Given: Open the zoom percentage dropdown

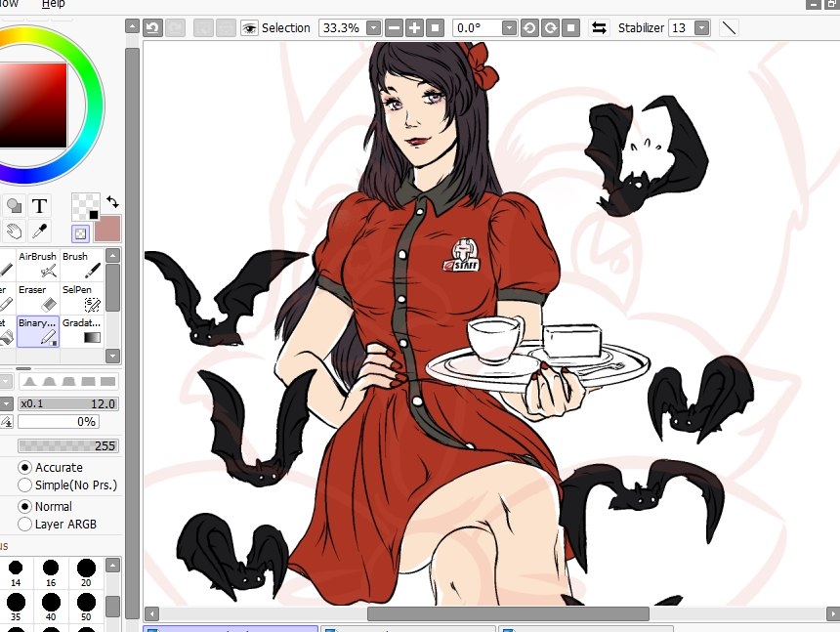Looking at the screenshot, I should 373,27.
